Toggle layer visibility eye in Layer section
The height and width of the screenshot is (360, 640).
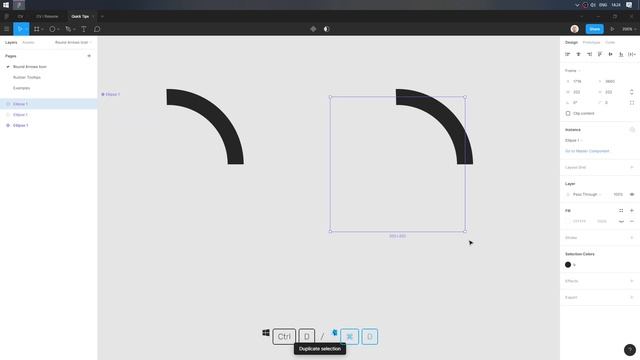[x=632, y=194]
